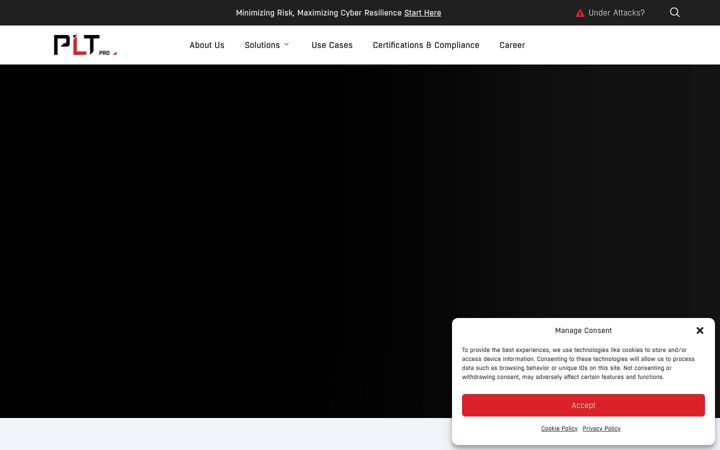This screenshot has height=450, width=720.
Task: Click the red warning triangle icon
Action: pyautogui.click(x=580, y=13)
